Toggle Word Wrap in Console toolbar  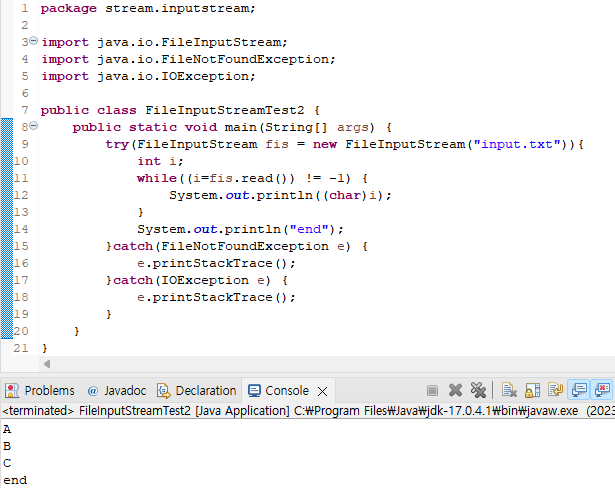[556, 390]
